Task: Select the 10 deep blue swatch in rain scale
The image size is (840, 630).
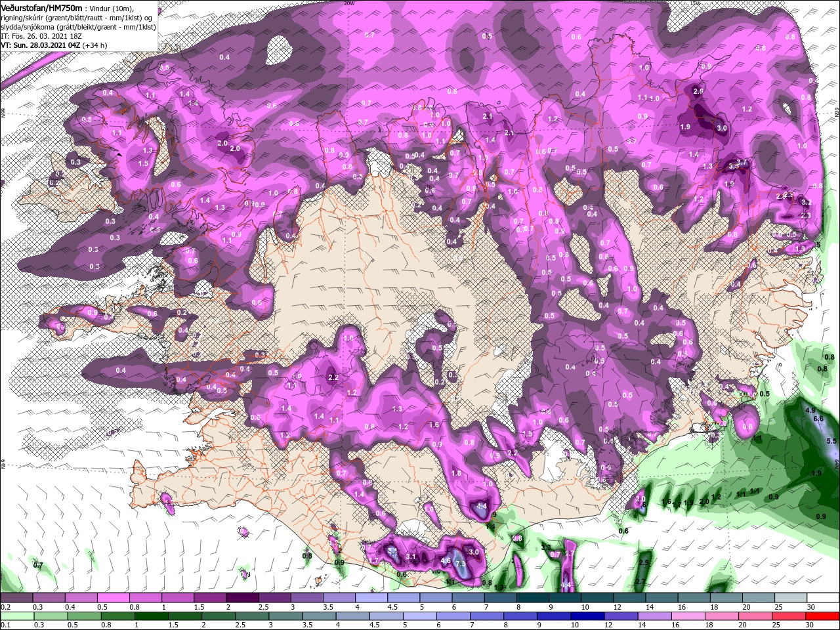Action: tap(587, 616)
